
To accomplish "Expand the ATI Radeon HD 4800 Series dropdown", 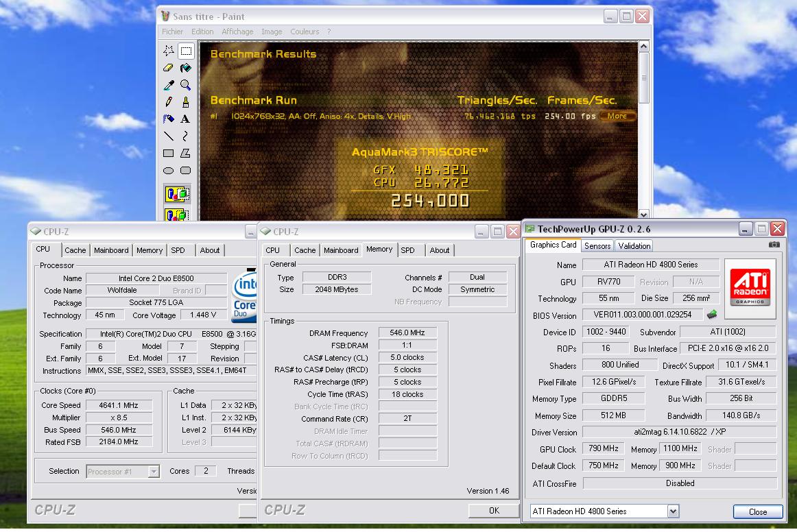I will [673, 511].
